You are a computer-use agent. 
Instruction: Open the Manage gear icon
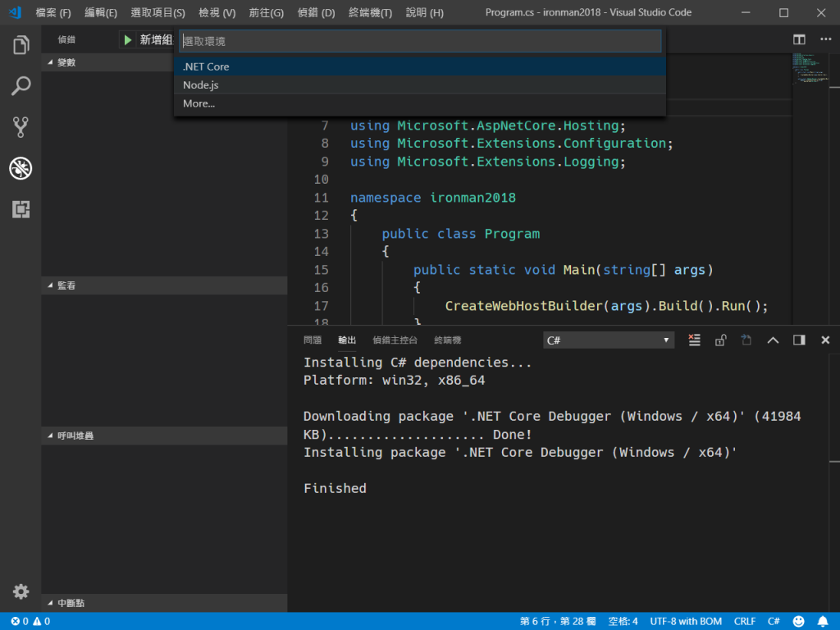(21, 591)
